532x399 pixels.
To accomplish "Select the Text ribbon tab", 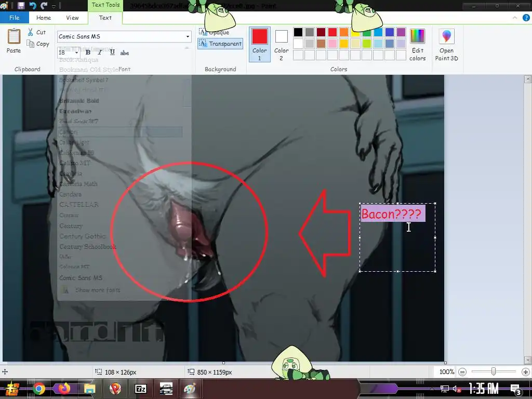I will click(105, 18).
